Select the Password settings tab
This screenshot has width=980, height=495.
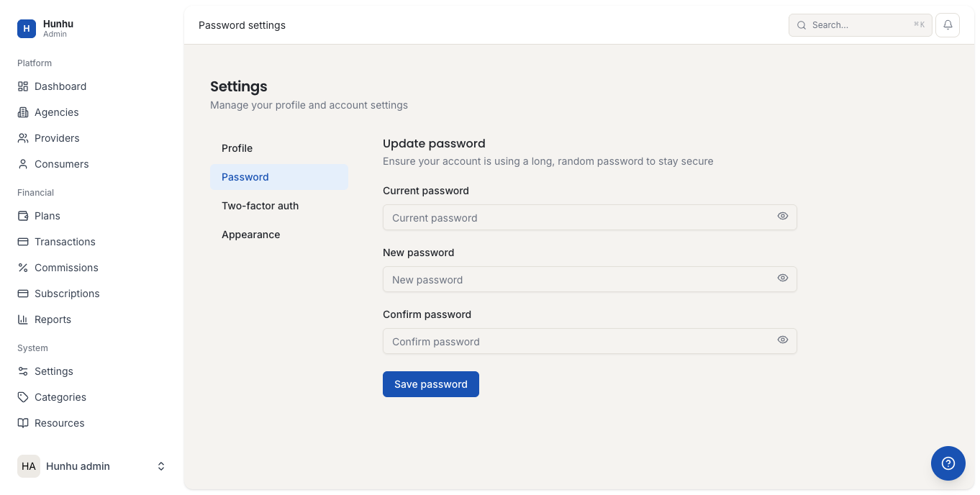279,177
